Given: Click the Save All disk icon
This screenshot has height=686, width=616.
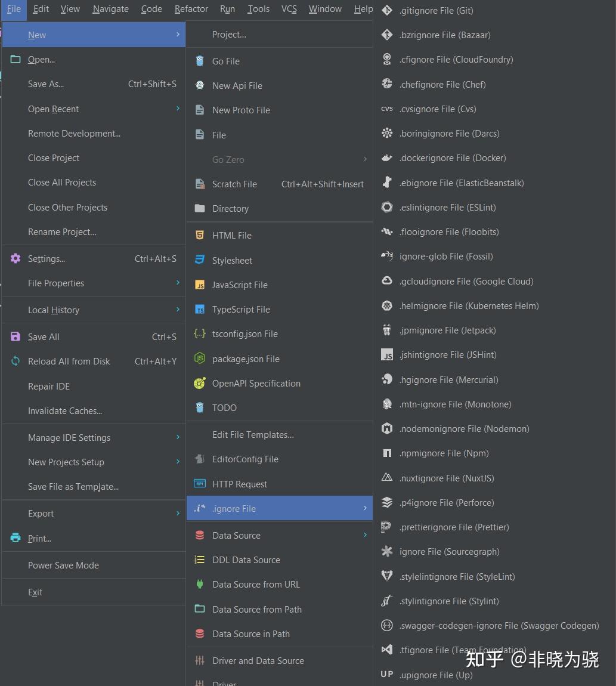Looking at the screenshot, I should [16, 336].
